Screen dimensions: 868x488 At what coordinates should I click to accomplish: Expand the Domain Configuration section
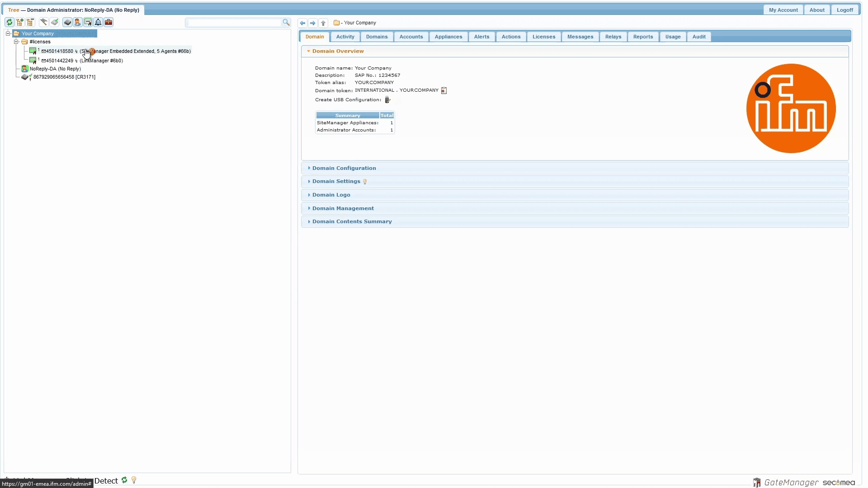pos(344,168)
